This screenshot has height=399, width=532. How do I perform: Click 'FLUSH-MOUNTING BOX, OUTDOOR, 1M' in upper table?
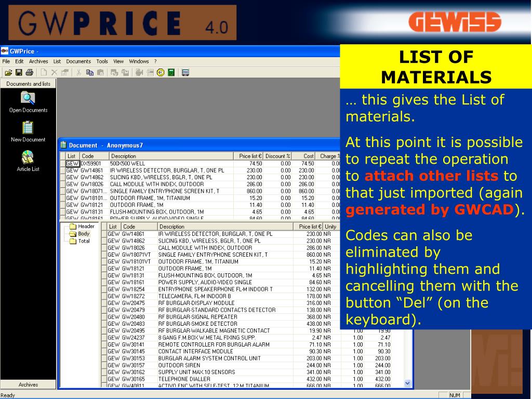157,212
